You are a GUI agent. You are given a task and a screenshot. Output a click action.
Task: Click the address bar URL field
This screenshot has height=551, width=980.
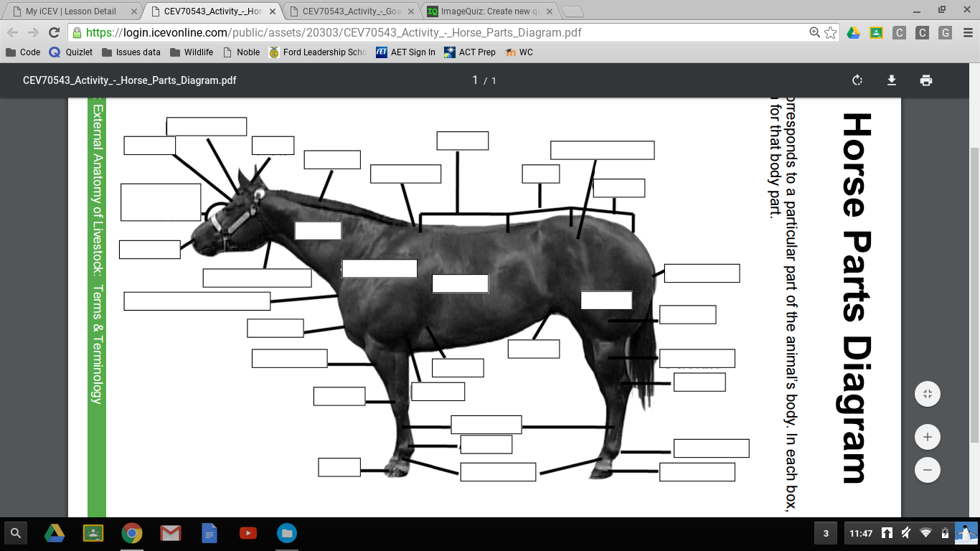[x=430, y=33]
